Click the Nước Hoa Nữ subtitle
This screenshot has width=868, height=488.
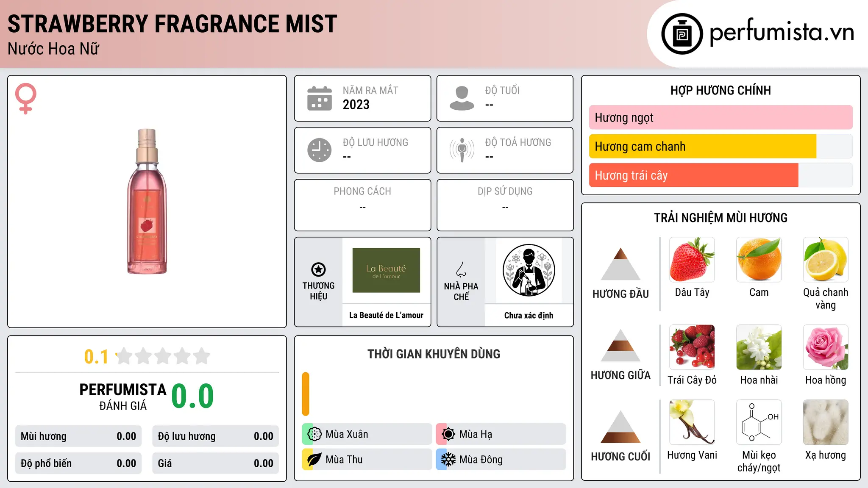(53, 49)
